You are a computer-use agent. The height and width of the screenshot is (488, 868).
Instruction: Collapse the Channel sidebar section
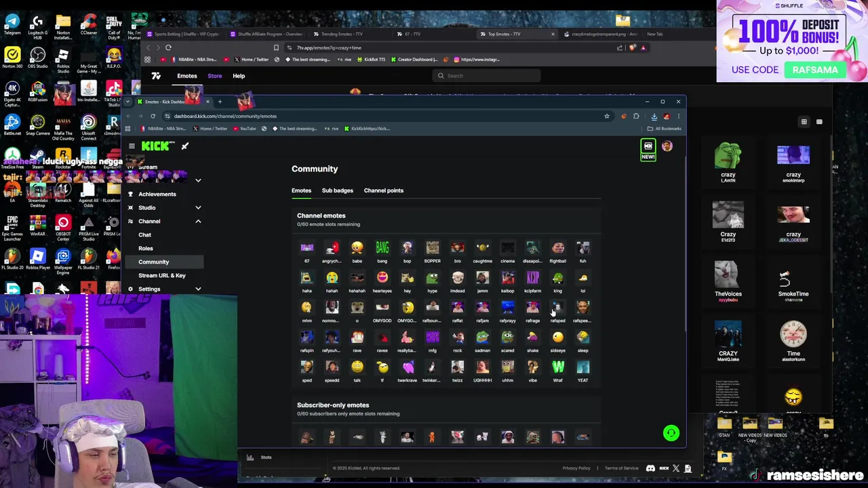198,221
